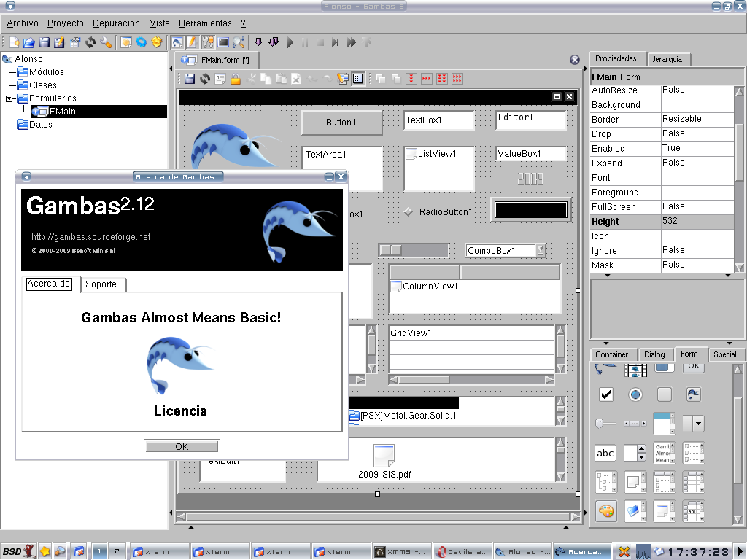The height and width of the screenshot is (560, 747).
Task: Click the refresh project icon in main toolbar
Action: 90,42
